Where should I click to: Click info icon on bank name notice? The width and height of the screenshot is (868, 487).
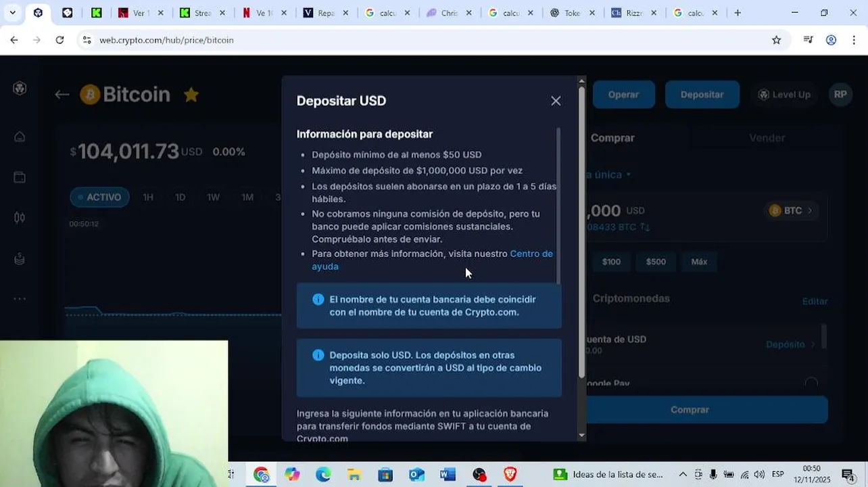(x=318, y=299)
